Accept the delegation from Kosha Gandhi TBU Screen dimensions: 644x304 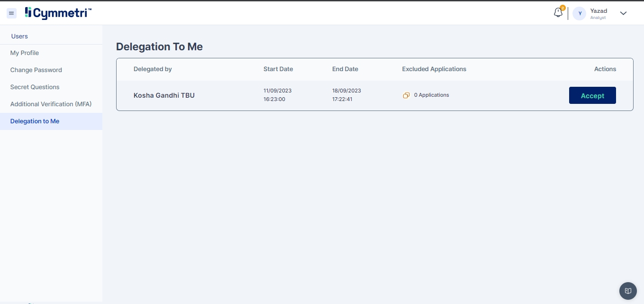[x=592, y=95]
